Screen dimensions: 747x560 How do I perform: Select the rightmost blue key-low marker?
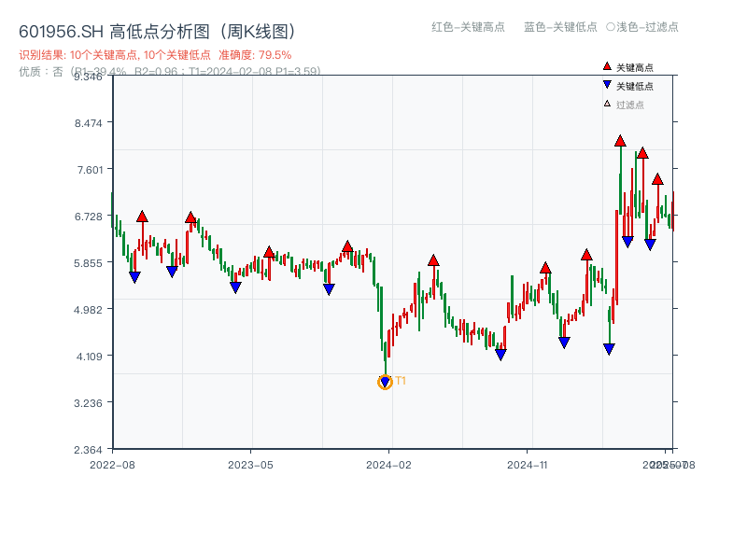pos(650,245)
